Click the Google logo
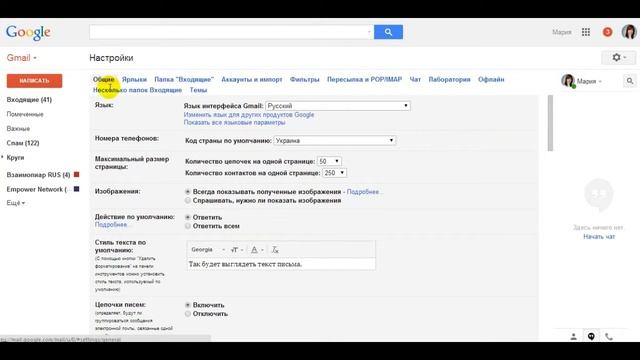This screenshot has height=360, width=640. point(28,32)
